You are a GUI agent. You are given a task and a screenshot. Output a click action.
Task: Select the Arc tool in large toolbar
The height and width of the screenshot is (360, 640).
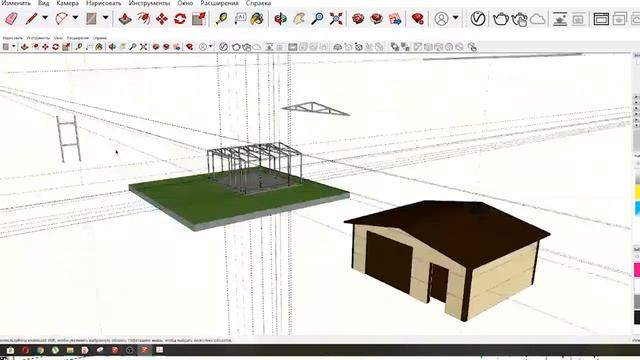tap(61, 19)
